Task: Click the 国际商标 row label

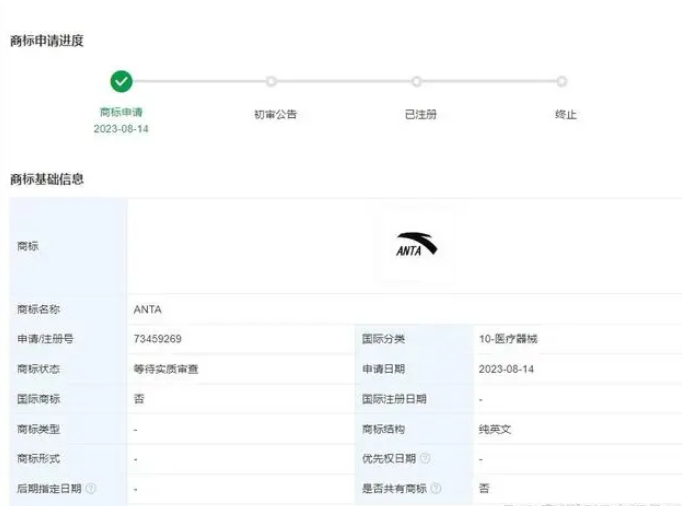Action: pos(38,399)
